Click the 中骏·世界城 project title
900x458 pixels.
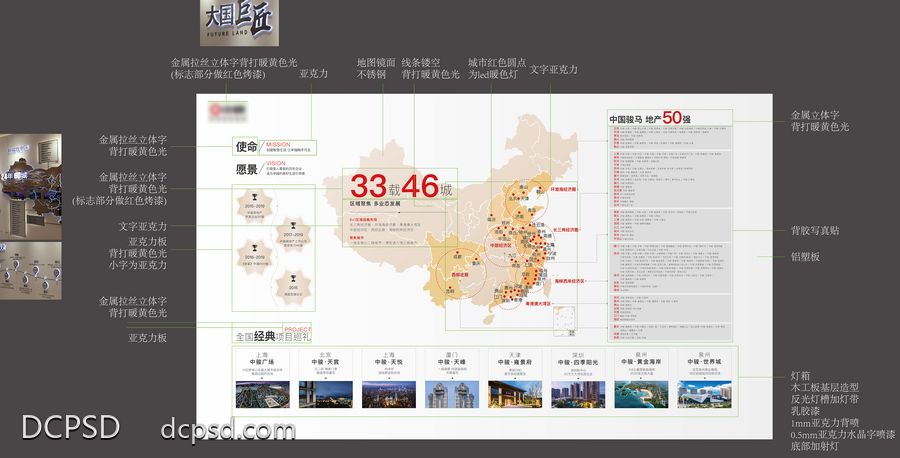click(x=704, y=362)
